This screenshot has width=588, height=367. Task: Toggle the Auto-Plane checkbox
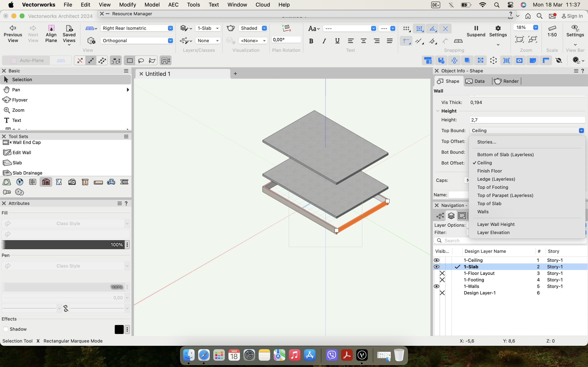14,60
